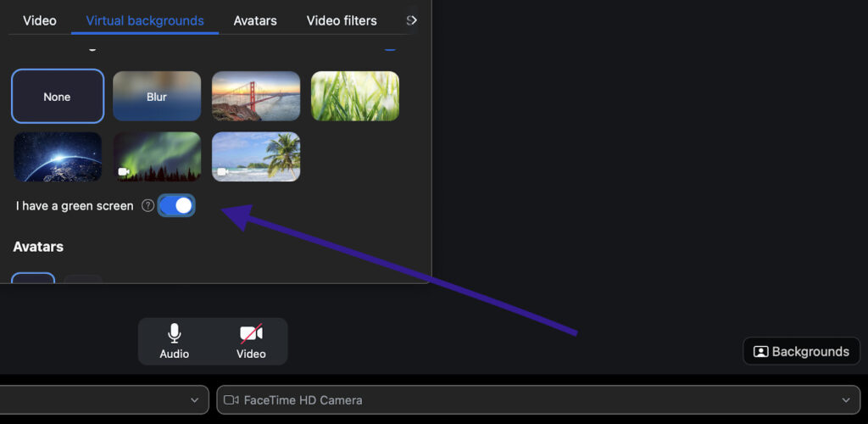Switch to the Avatars tab
The height and width of the screenshot is (424, 868).
tap(255, 20)
